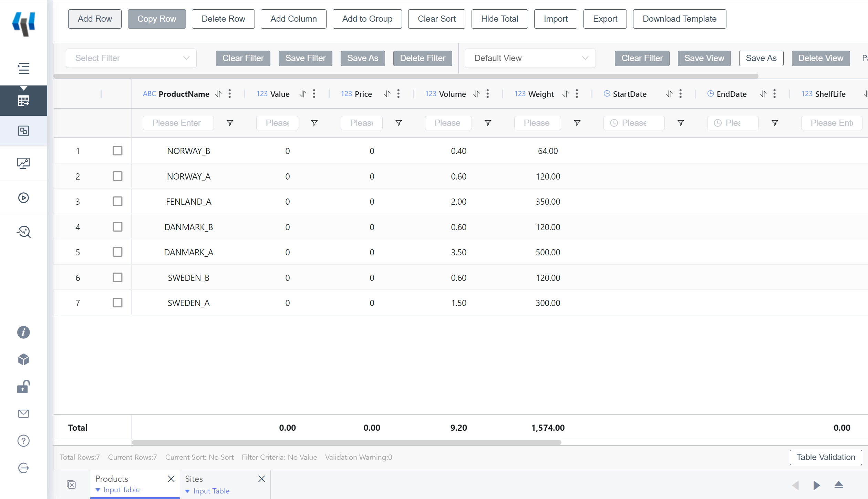Screen dimensions: 868x499
Task: Open the analysis magnifier chart icon
Action: pos(23,232)
